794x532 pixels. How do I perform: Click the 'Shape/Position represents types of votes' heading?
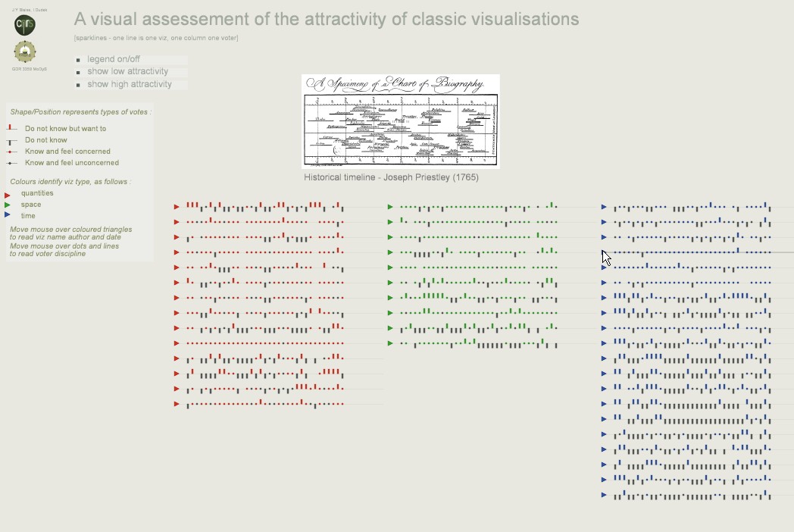[80, 112]
